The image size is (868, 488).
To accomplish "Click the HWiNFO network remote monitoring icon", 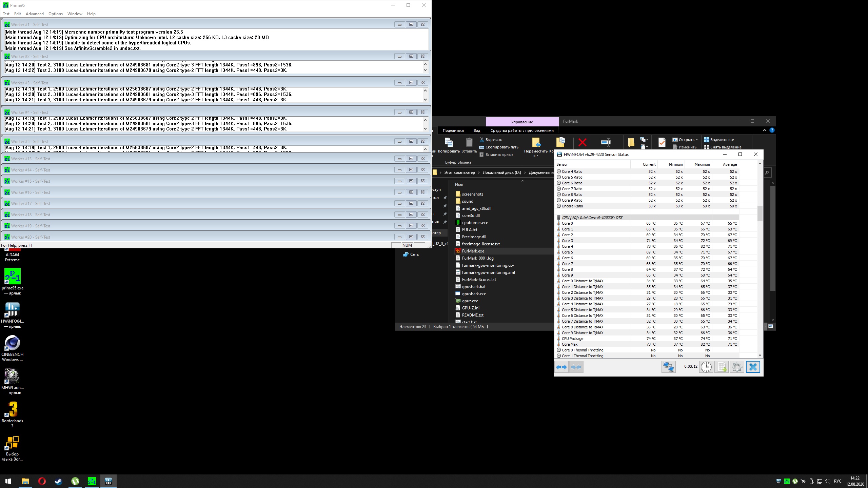I will coord(668,367).
